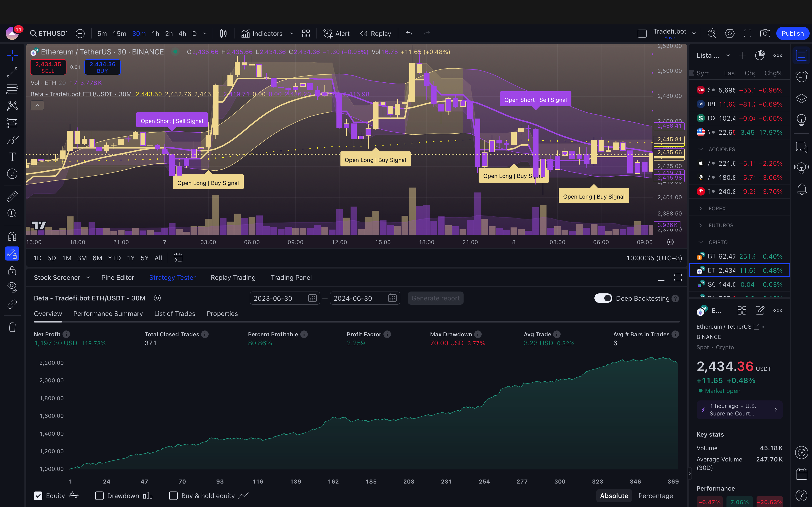Select the Ruler measure tool
This screenshot has height=507, width=812.
tap(12, 196)
